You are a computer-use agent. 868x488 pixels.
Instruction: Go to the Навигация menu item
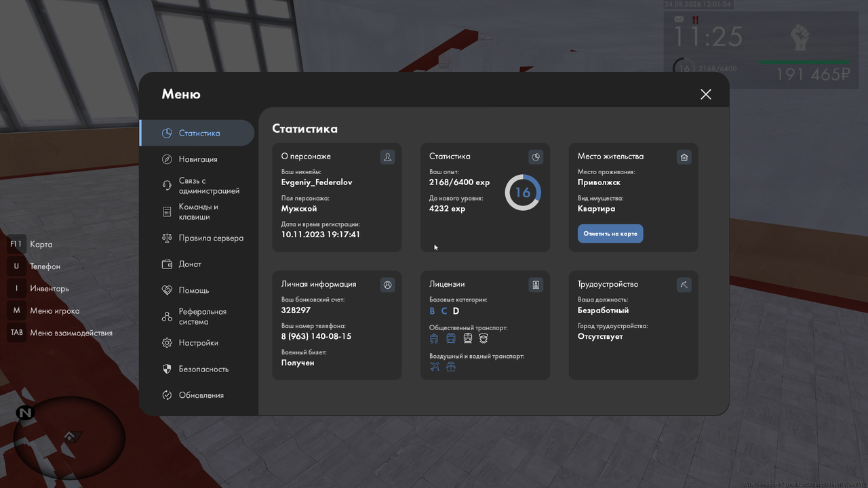197,159
